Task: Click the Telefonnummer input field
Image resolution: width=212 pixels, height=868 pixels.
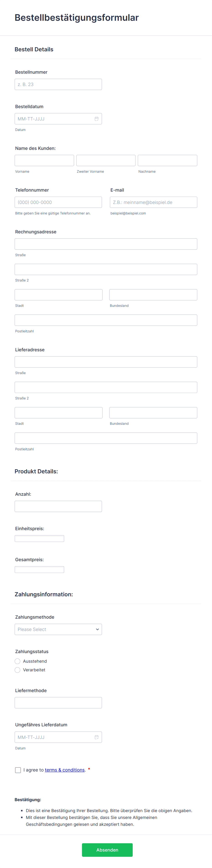Action: [x=58, y=202]
